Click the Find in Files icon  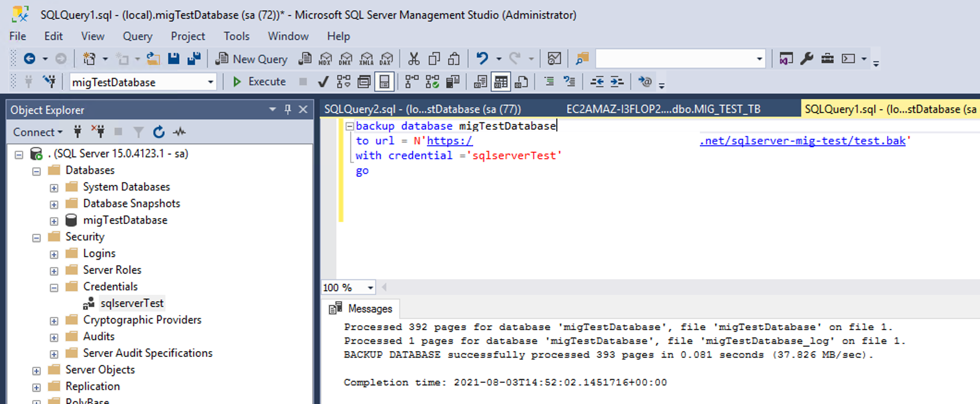tap(582, 59)
